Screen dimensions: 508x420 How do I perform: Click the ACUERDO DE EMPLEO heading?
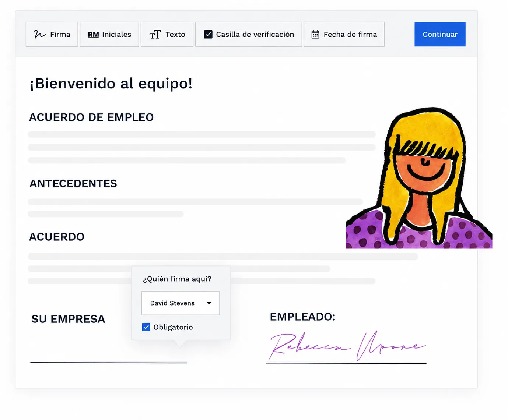[x=91, y=117]
